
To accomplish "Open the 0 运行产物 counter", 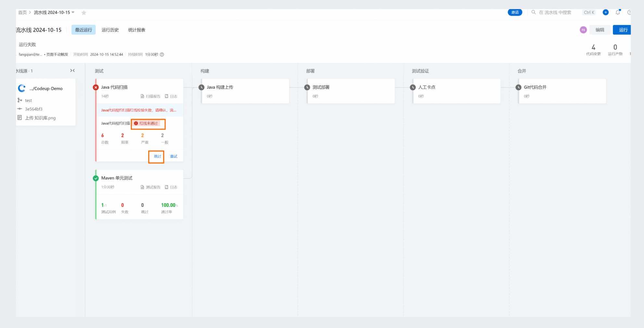I will click(x=615, y=50).
